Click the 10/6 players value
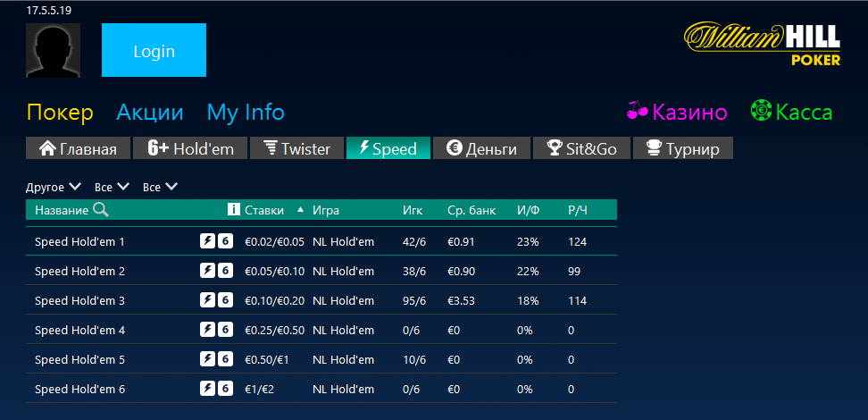 pyautogui.click(x=414, y=359)
